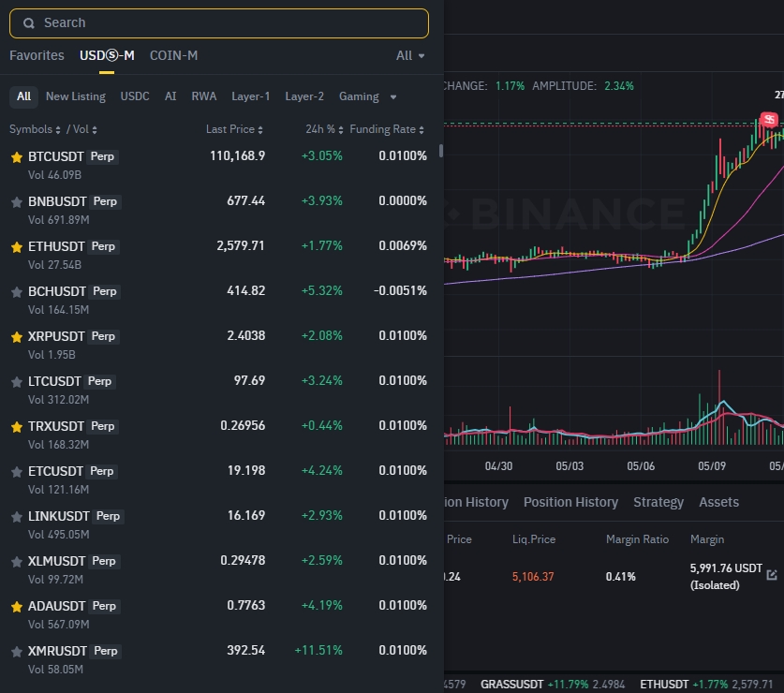Add BNBUSDT to favorites via star
784x693 pixels.
pos(17,202)
